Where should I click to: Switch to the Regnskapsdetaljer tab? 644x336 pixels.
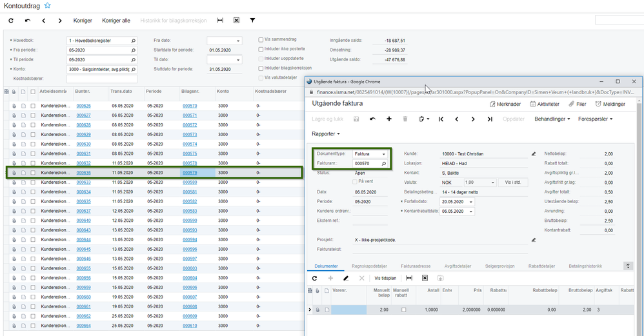(x=370, y=266)
